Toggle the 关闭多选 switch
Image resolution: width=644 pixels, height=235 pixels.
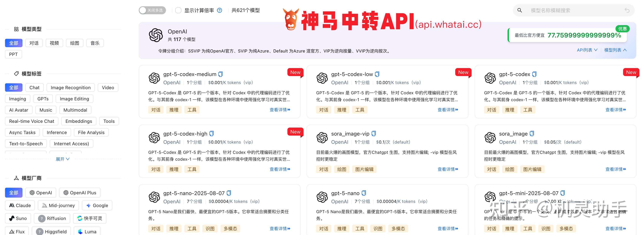pos(152,10)
